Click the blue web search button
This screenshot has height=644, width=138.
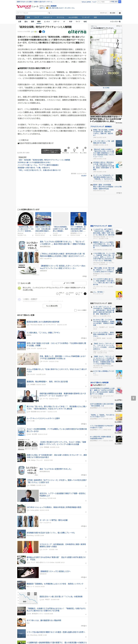[120, 2]
